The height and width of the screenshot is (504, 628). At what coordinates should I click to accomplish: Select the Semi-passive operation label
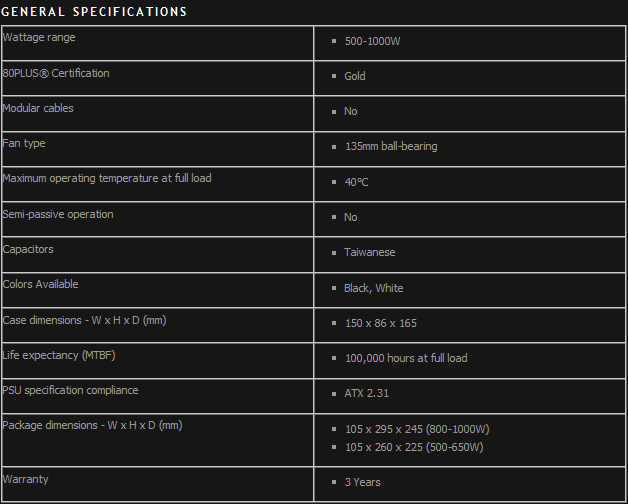pyautogui.click(x=58, y=214)
